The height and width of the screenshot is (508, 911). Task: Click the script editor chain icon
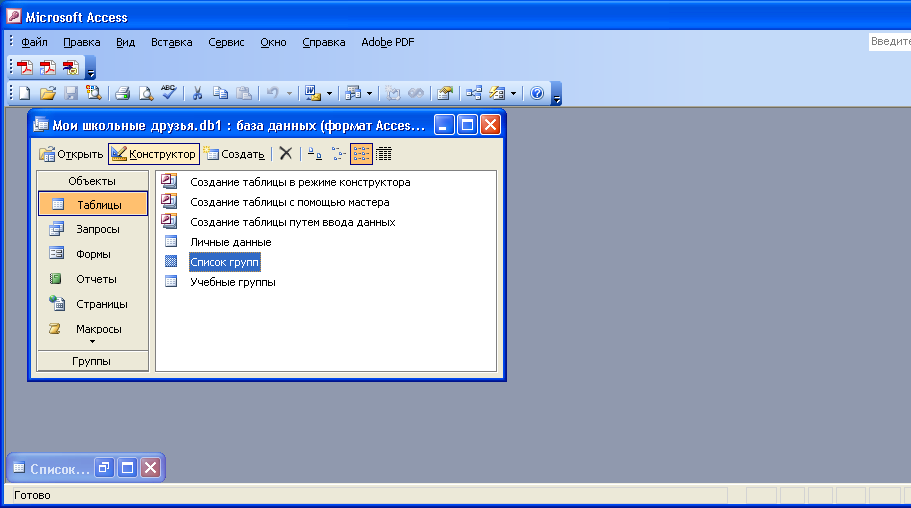[416, 93]
